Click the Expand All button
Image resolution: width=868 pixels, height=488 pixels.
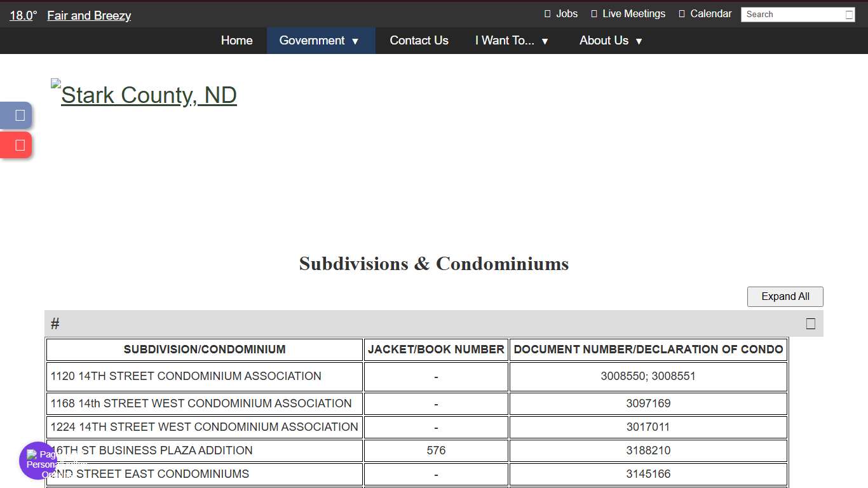[x=785, y=296]
